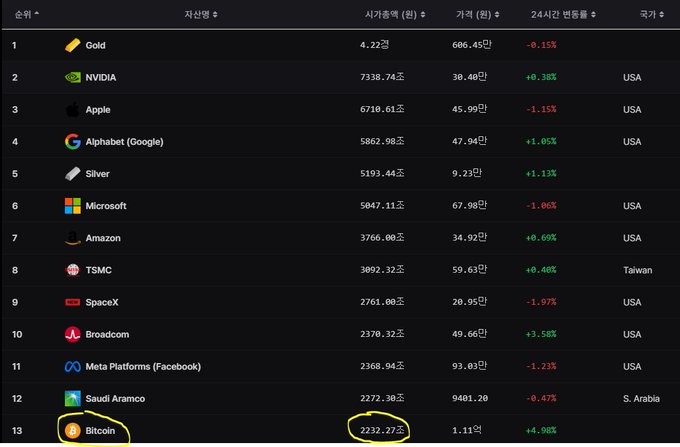Open the Meta Platforms (Facebook) link
Image resolution: width=680 pixels, height=447 pixels.
[x=143, y=366]
